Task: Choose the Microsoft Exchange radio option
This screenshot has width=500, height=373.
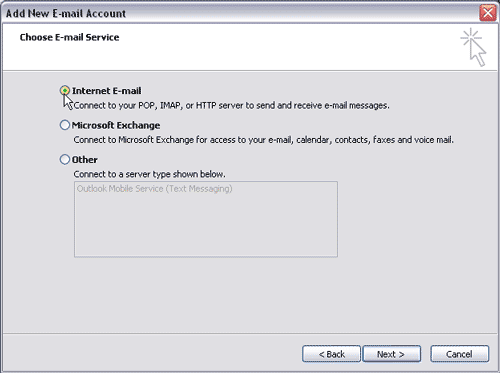Action: pyautogui.click(x=65, y=125)
